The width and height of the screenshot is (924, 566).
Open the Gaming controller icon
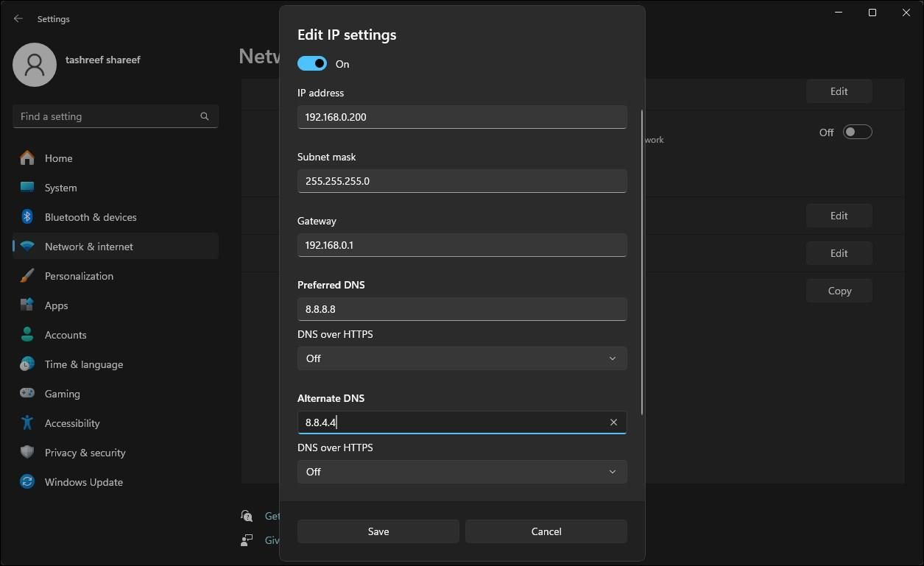(x=27, y=393)
